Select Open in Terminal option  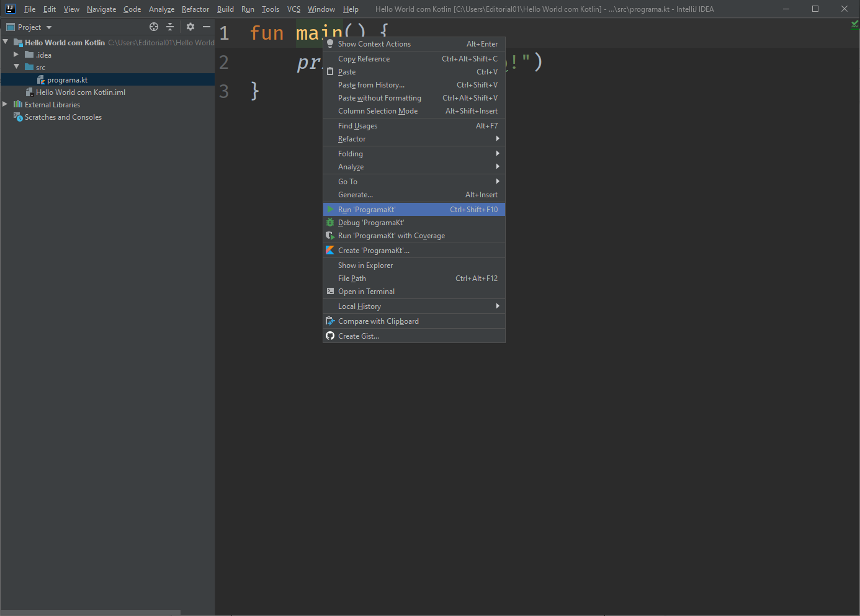[366, 292]
